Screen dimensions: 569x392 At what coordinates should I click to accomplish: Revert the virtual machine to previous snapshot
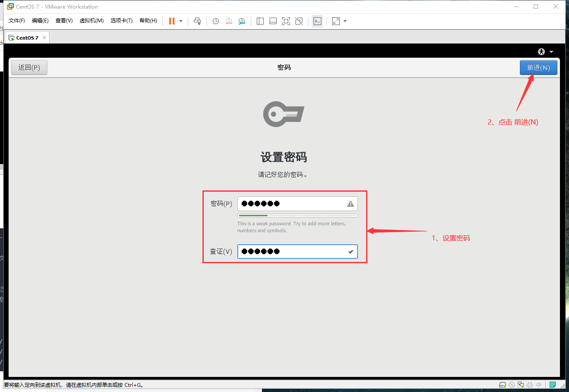[x=229, y=21]
